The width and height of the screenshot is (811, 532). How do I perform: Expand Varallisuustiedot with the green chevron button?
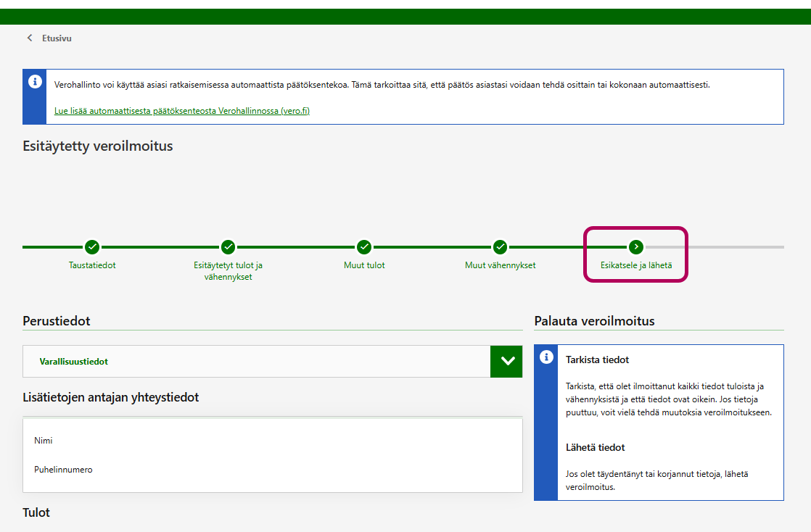tap(506, 361)
